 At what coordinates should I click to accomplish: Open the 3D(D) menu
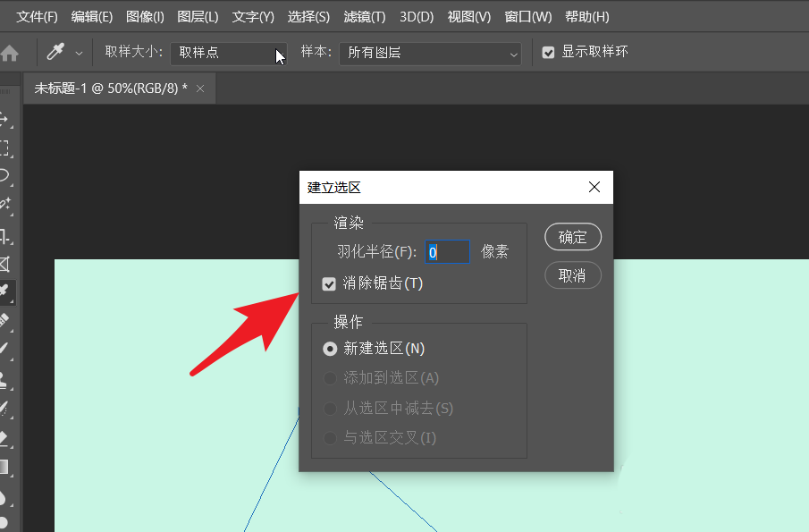(417, 17)
